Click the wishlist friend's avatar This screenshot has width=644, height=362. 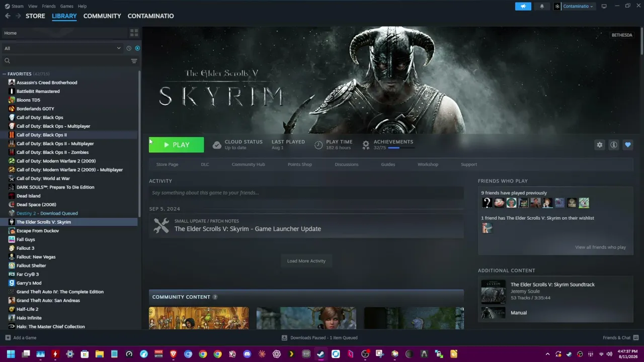pos(487,228)
